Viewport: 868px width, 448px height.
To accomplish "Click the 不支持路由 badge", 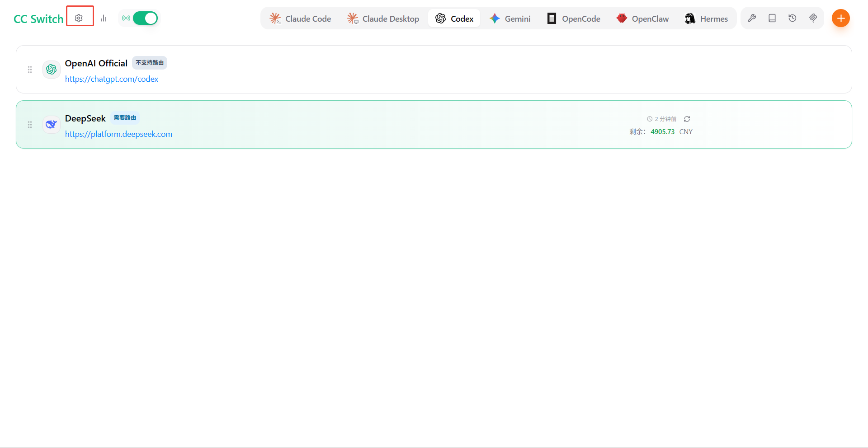I will (150, 63).
